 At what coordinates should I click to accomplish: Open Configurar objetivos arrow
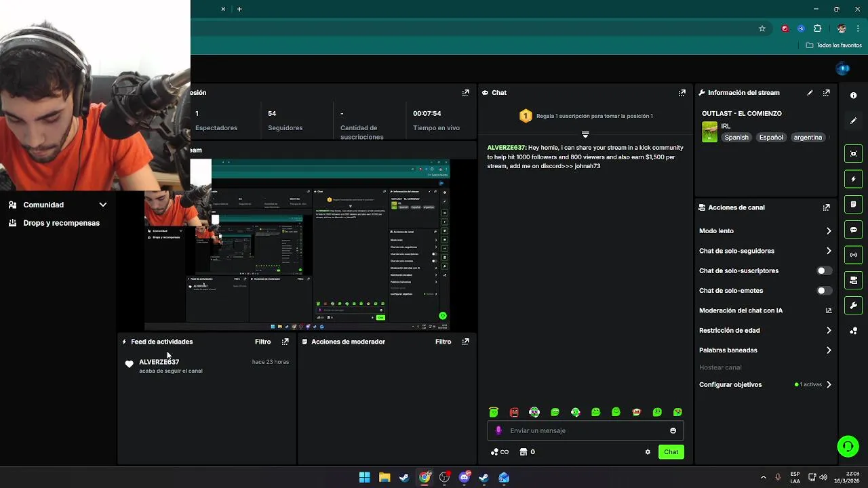(829, 385)
